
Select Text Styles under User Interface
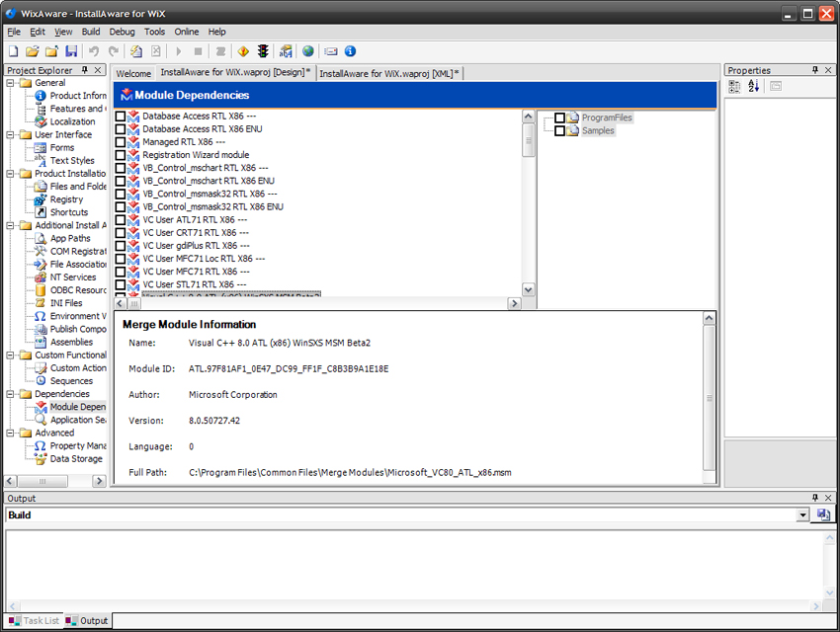pyautogui.click(x=72, y=160)
